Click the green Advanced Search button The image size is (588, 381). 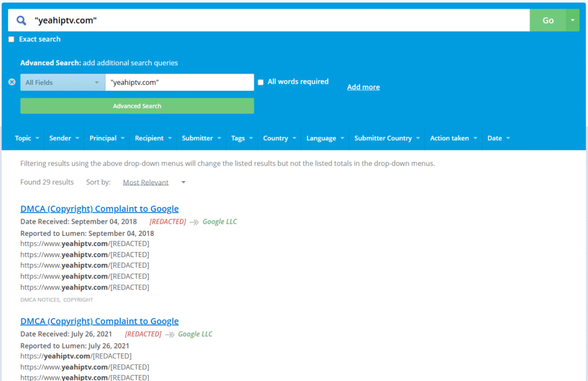point(137,106)
